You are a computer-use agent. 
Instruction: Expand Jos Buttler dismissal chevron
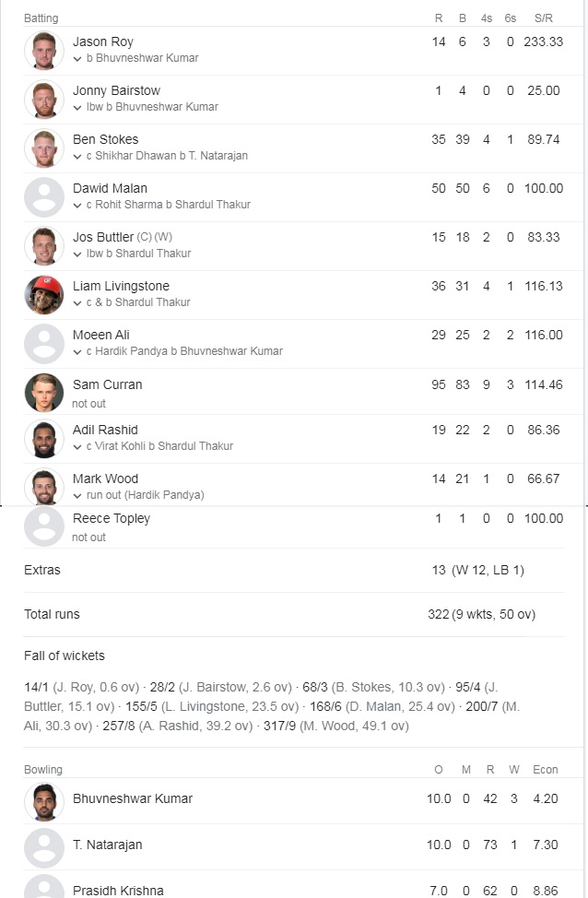pyautogui.click(x=77, y=254)
